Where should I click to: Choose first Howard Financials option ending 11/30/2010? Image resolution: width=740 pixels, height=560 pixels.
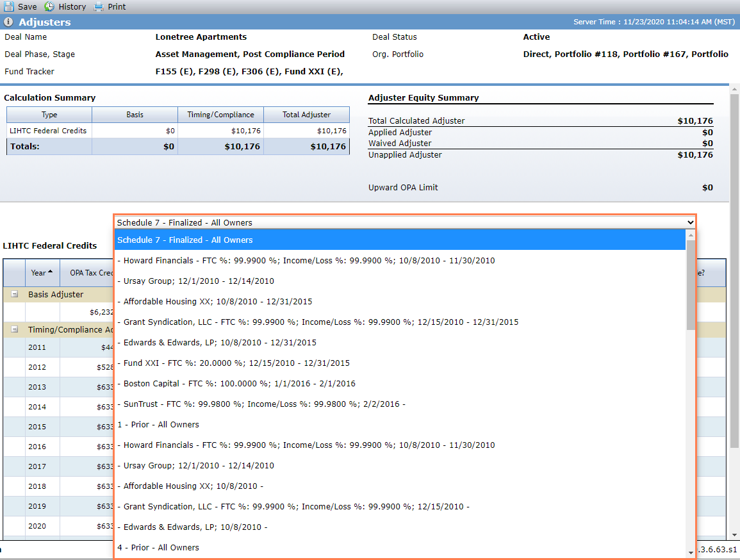coord(400,260)
